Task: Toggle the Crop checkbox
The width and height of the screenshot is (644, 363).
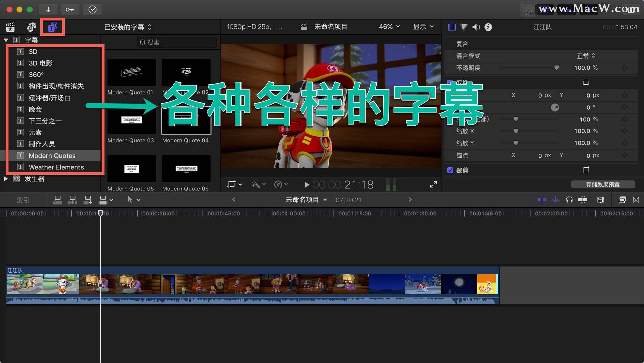Action: (450, 170)
